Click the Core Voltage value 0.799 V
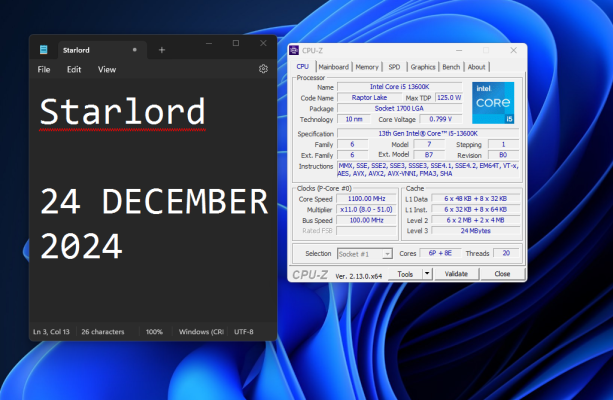Screen dimensions: 613x400 pyautogui.click(x=441, y=119)
